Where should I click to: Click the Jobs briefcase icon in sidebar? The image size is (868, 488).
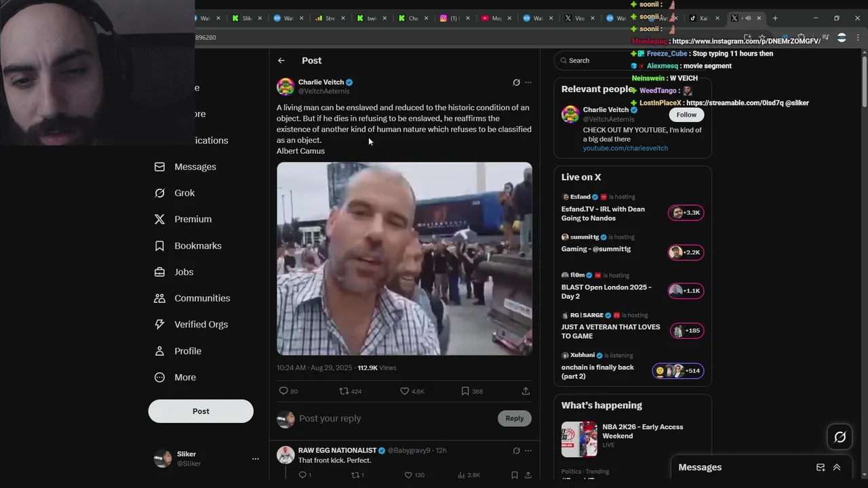tap(159, 272)
